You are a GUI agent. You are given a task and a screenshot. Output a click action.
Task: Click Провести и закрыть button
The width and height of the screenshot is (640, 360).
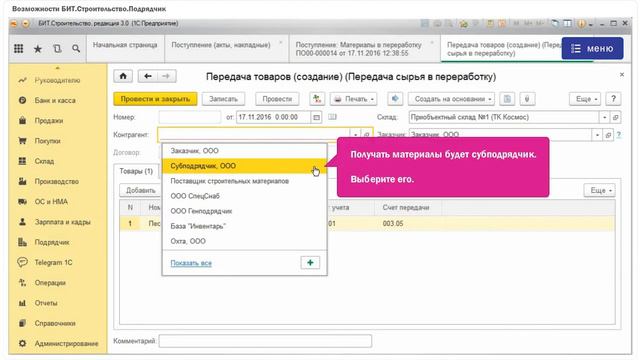pyautogui.click(x=155, y=99)
